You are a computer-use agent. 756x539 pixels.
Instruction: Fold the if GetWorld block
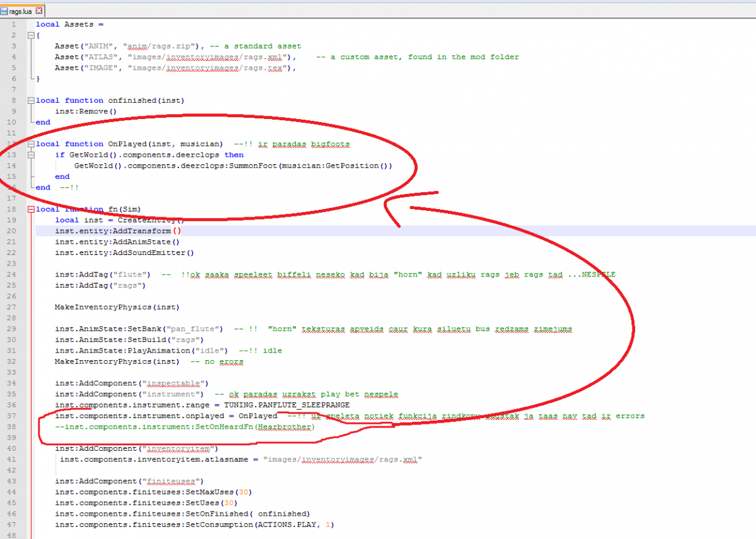click(x=30, y=155)
